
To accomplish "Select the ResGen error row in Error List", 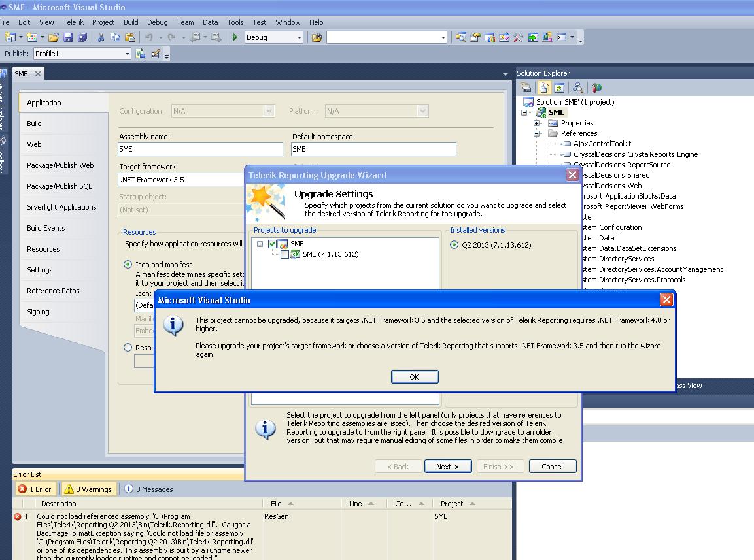I will click(x=262, y=535).
